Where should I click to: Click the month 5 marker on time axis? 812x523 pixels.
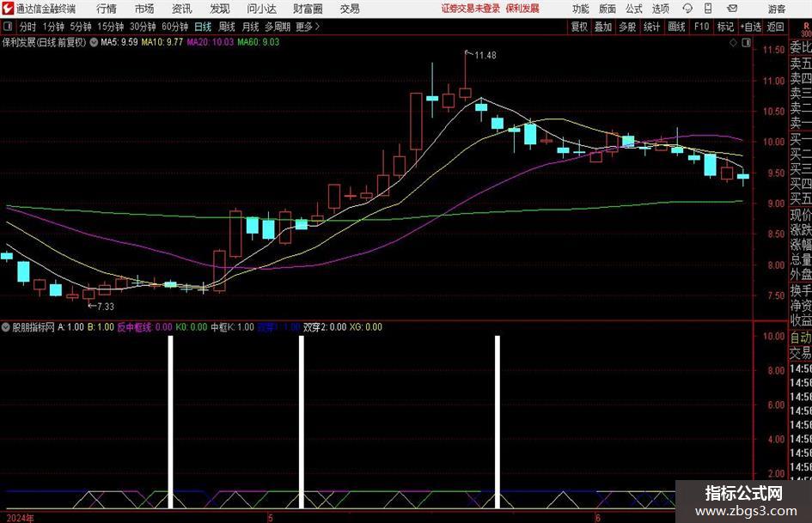(x=270, y=518)
